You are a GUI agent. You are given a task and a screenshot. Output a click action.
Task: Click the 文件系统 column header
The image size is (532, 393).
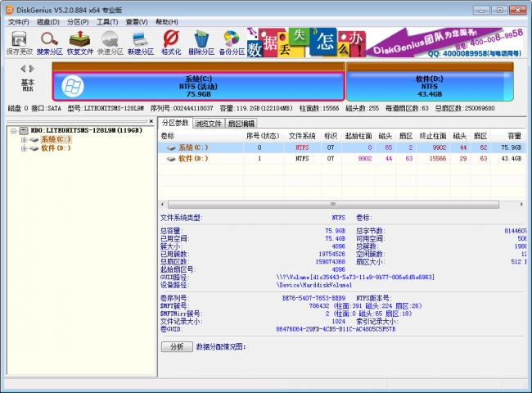point(302,136)
